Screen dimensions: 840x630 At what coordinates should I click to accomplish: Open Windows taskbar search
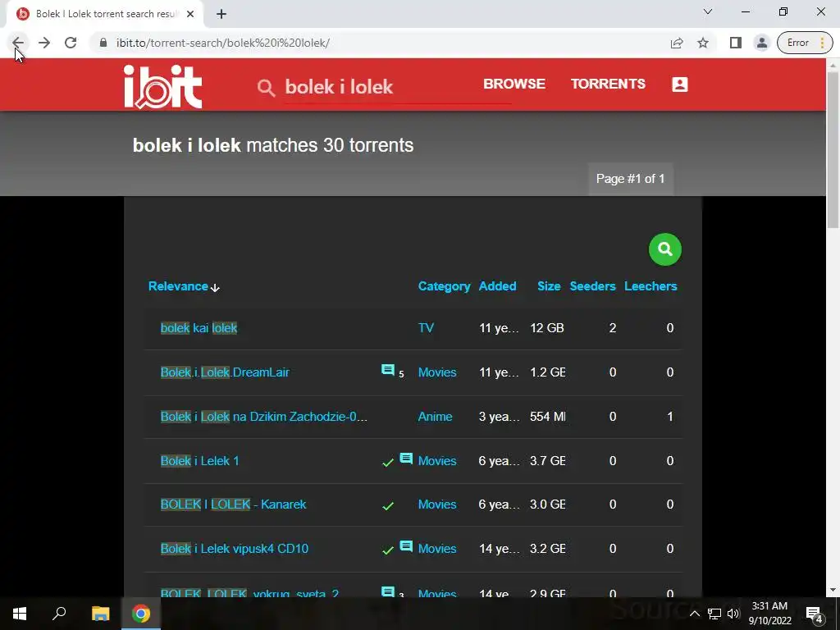(x=59, y=614)
